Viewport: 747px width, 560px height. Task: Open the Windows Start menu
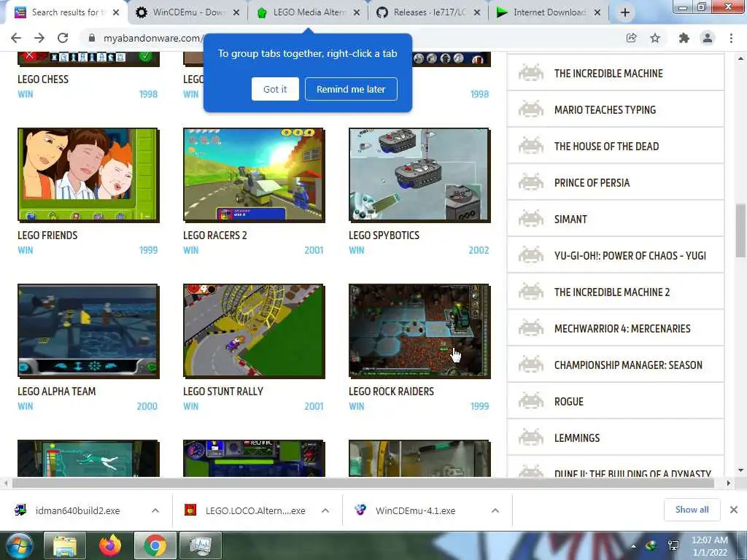(x=20, y=545)
